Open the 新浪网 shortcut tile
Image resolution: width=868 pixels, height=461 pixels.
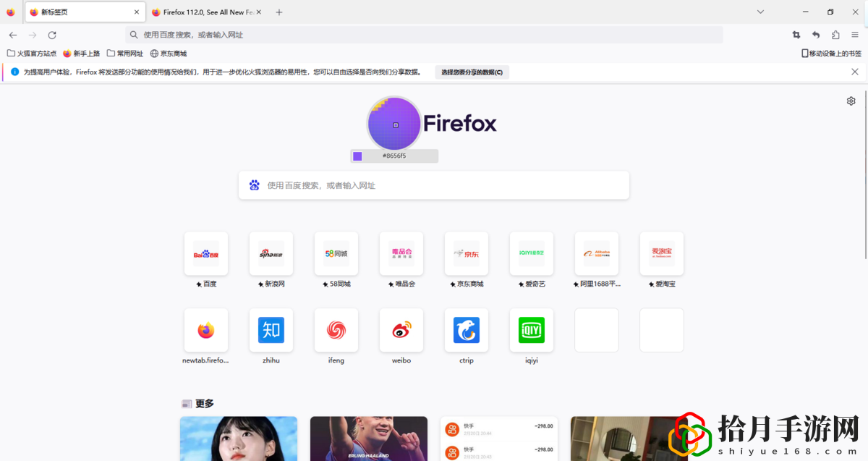coord(271,254)
